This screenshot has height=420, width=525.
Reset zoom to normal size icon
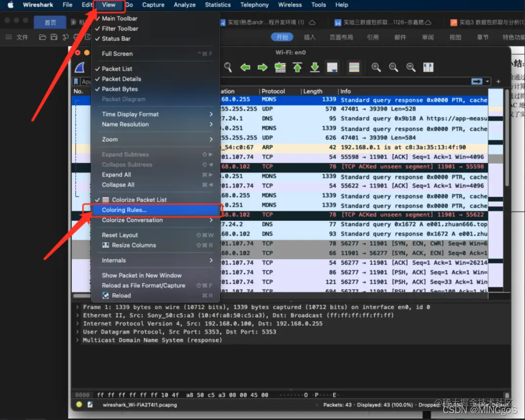click(411, 68)
